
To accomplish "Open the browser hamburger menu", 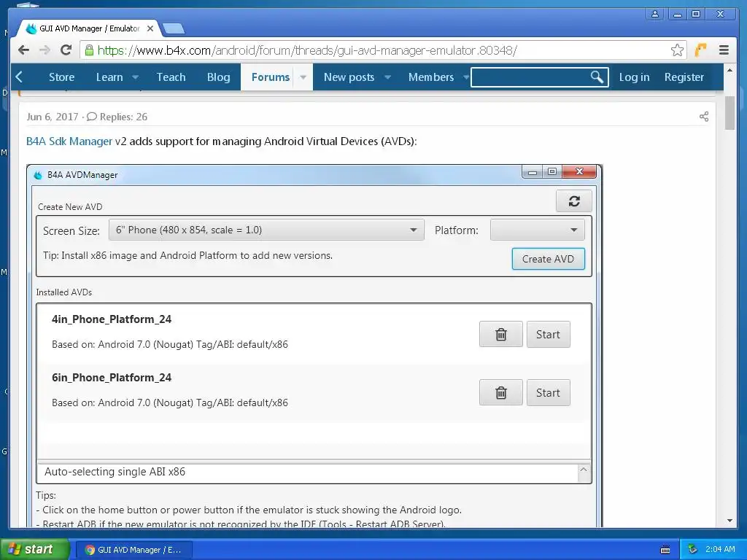I will click(x=724, y=50).
